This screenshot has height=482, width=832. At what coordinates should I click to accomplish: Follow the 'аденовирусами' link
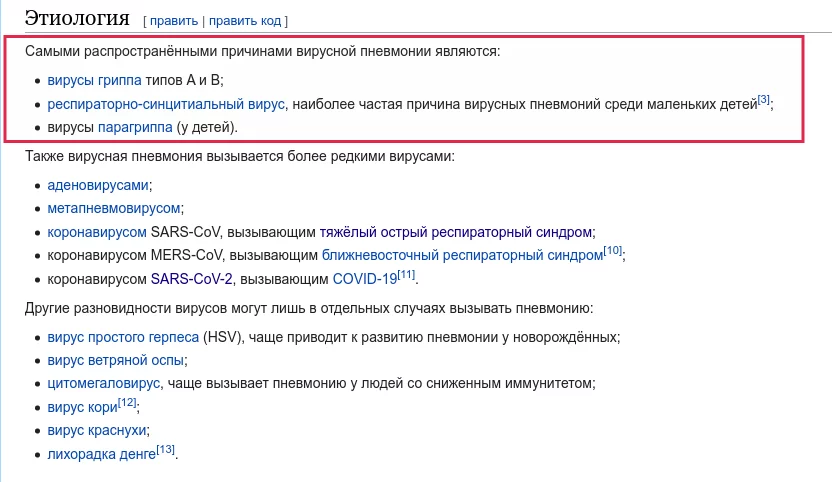tap(98, 185)
